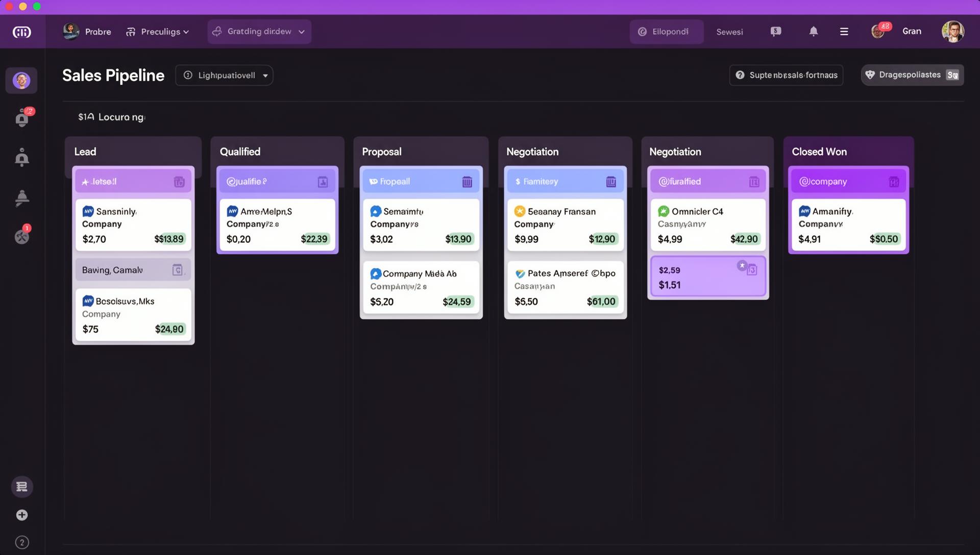Open the Sansninly Company deal card

[x=133, y=225]
